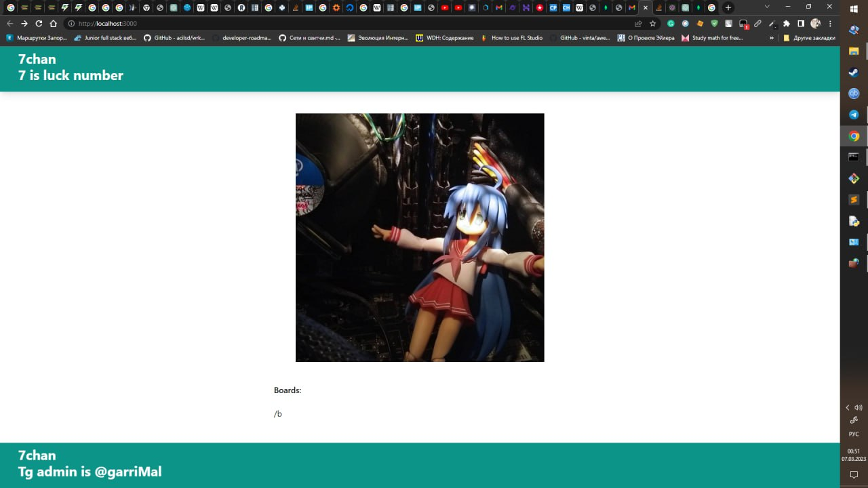Click the share icon in address bar
This screenshot has width=868, height=488.
638,22
